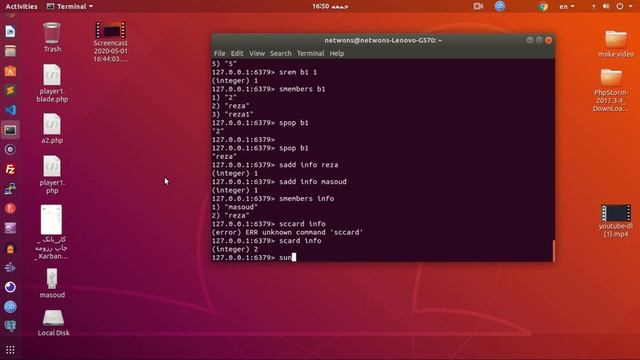Click the 'smembers info' command line
640x360 pixels.
(273, 198)
